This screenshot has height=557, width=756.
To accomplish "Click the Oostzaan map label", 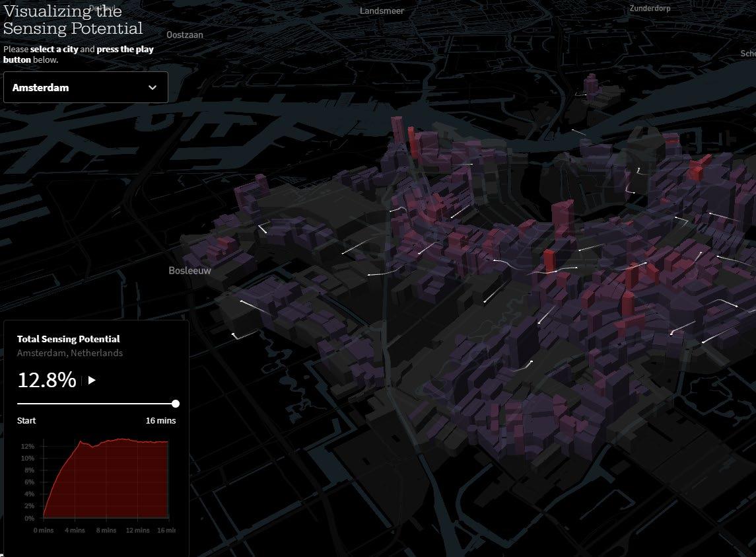I will coord(185,35).
